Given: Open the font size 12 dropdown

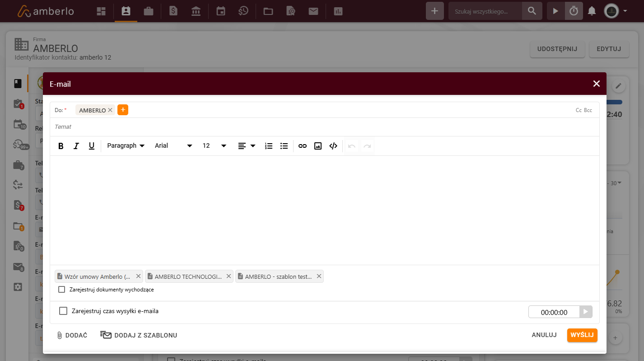Looking at the screenshot, I should point(215,146).
